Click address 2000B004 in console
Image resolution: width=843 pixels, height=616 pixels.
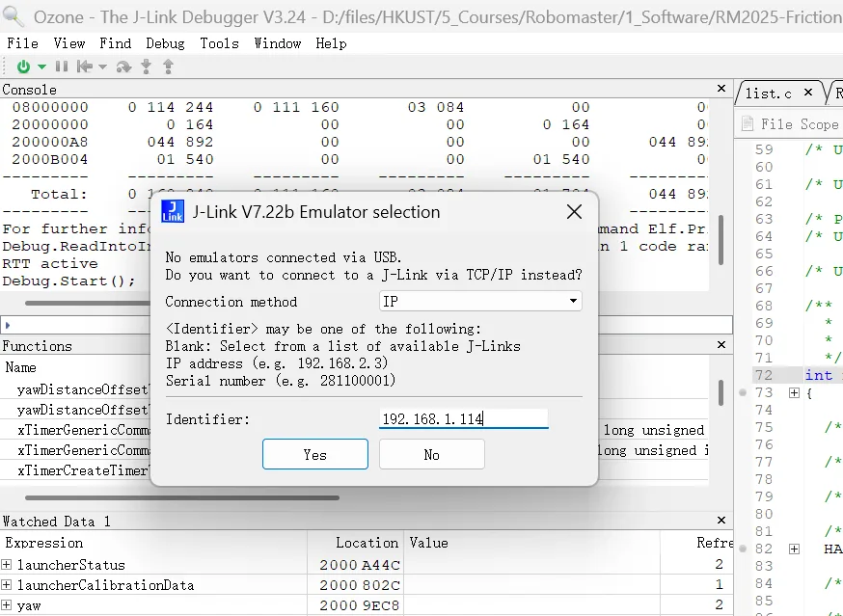pos(50,159)
